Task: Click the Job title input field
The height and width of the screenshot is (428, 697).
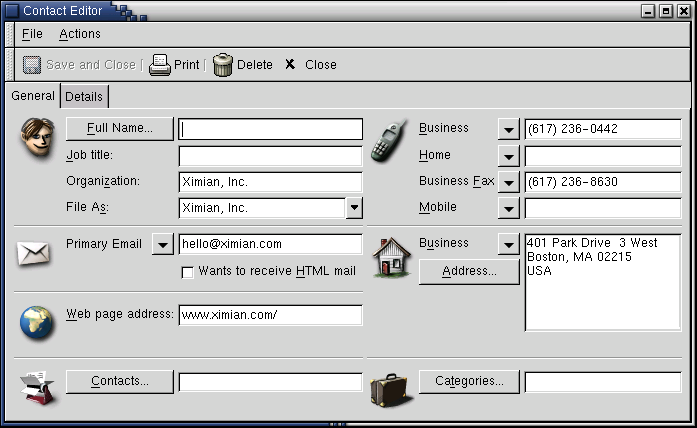Action: pyautogui.click(x=270, y=156)
